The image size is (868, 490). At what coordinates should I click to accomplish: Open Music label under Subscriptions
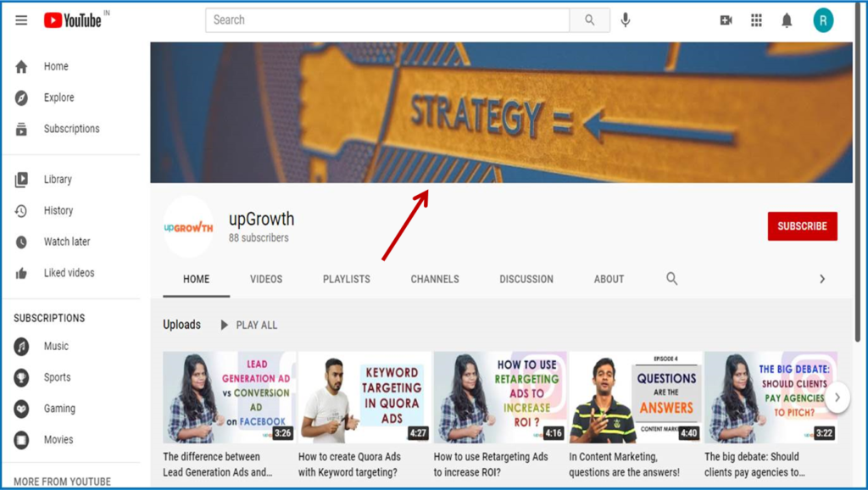coord(56,346)
